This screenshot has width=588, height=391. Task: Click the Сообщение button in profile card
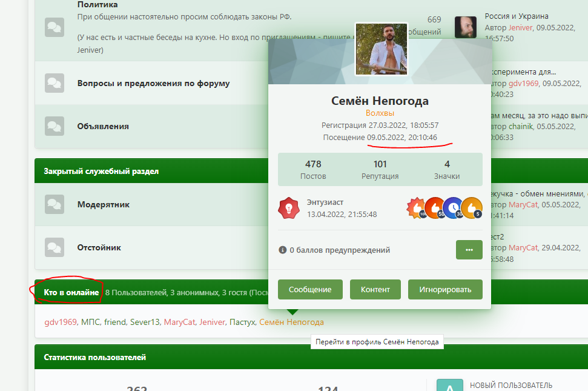point(310,289)
